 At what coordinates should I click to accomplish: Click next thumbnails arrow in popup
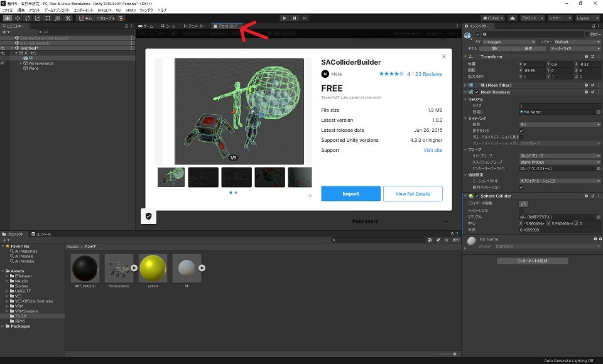[309, 196]
